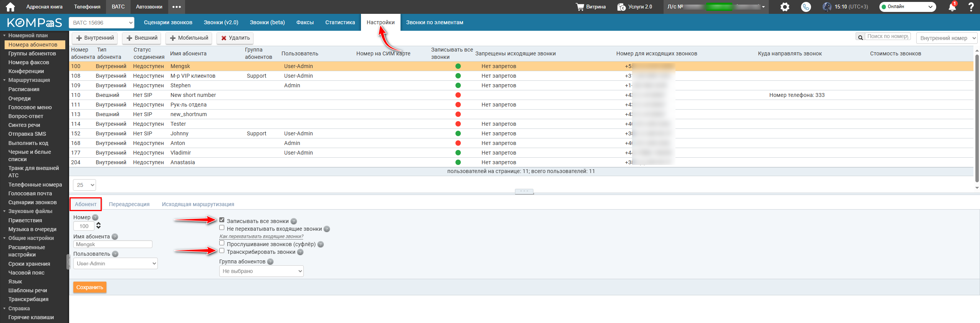Screen dimensions: 980x323
Task: Open the softphone handset icon
Action: [806, 7]
